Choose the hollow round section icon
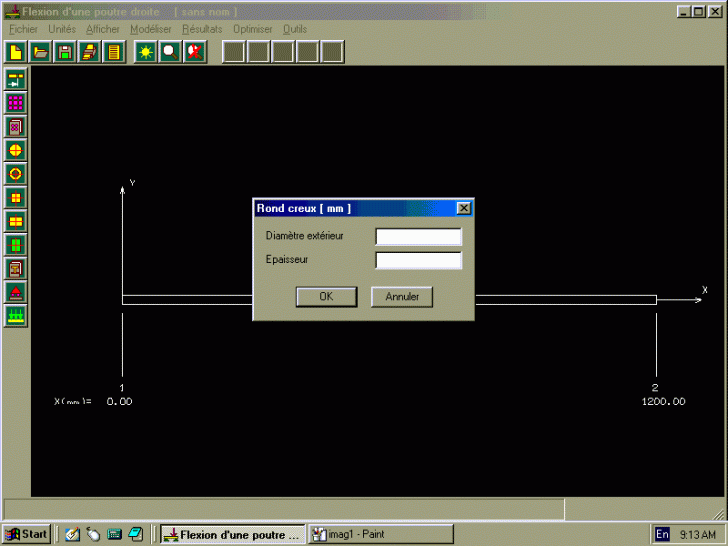 (x=16, y=174)
